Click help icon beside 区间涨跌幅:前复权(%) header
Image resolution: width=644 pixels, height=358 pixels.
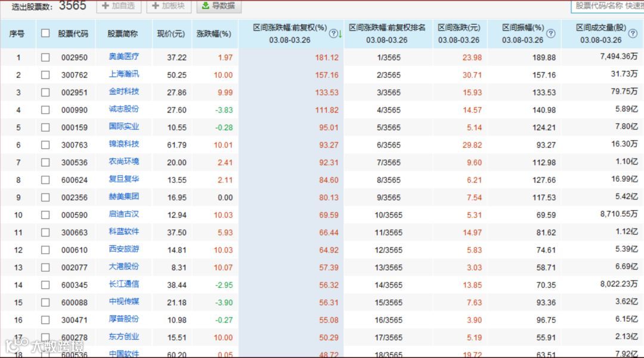(333, 33)
